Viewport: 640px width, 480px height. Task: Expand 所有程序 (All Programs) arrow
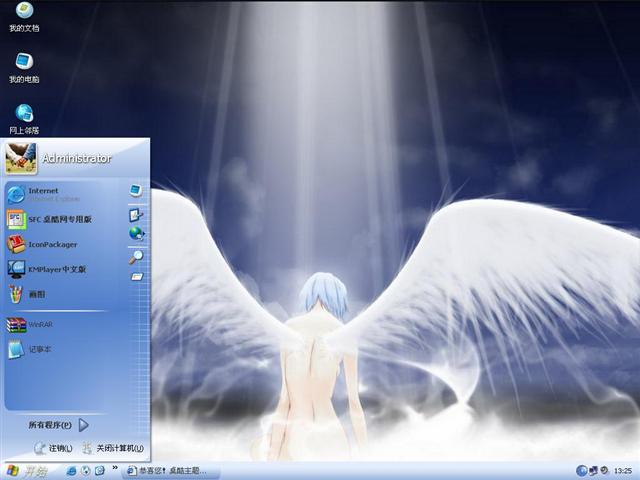(x=84, y=425)
